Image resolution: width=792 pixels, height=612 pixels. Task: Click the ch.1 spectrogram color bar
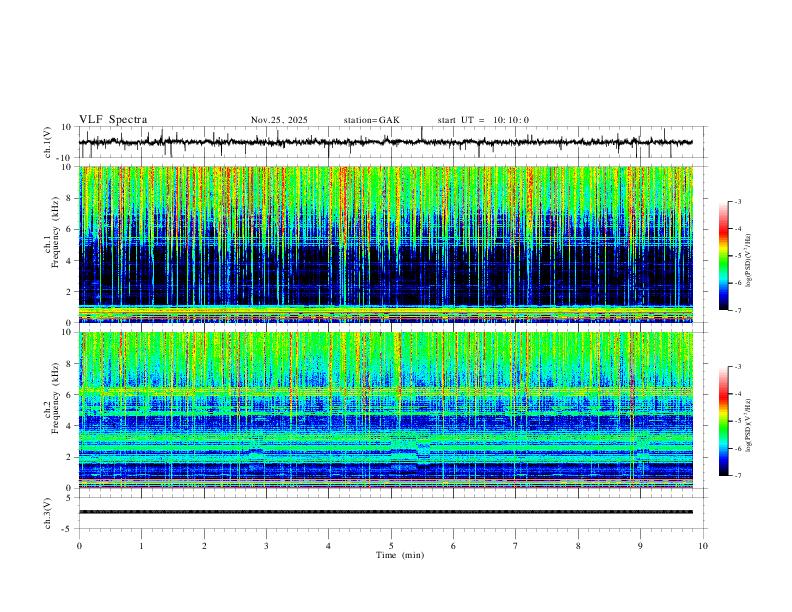[x=724, y=256]
